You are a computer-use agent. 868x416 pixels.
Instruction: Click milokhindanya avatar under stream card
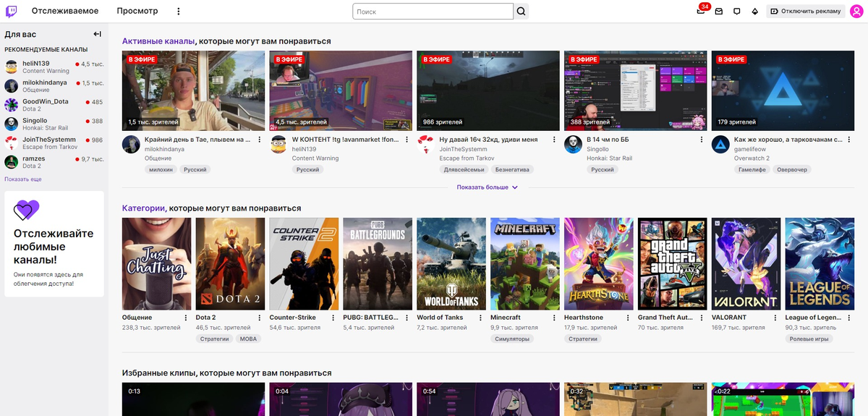tap(131, 144)
